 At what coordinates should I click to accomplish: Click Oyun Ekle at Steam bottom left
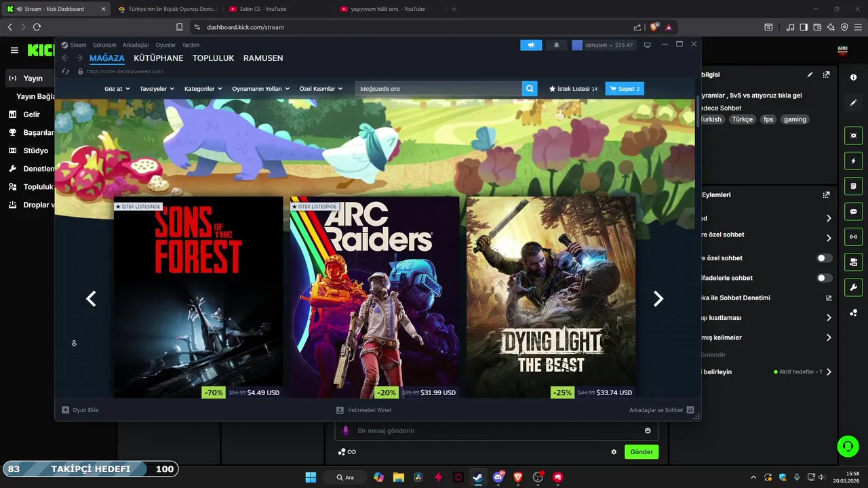pyautogui.click(x=80, y=410)
